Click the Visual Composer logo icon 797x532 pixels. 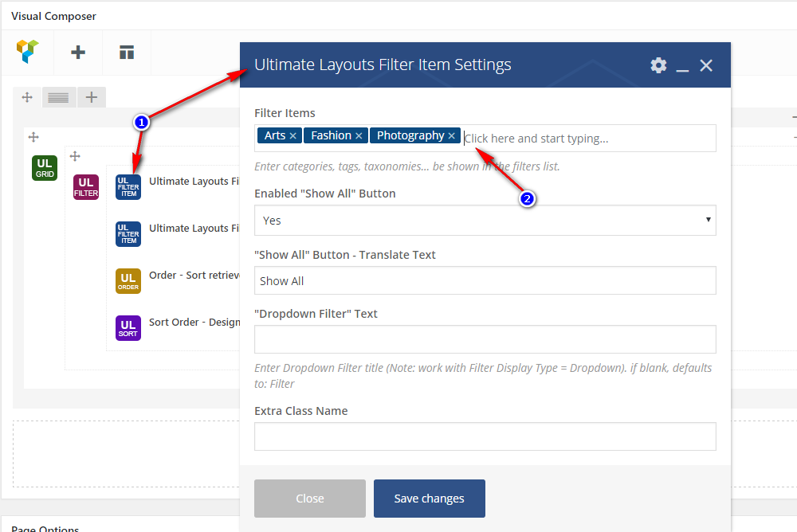click(x=27, y=53)
